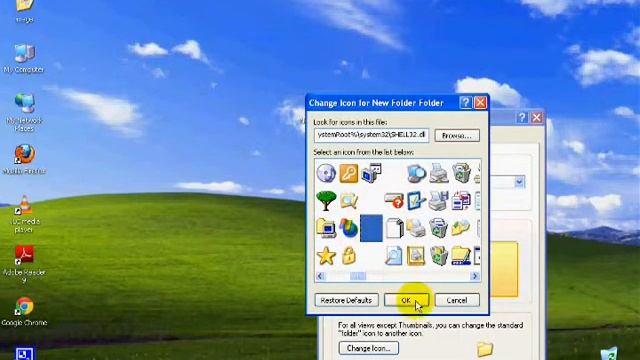Cancel the Change Icon dialog

click(x=457, y=300)
